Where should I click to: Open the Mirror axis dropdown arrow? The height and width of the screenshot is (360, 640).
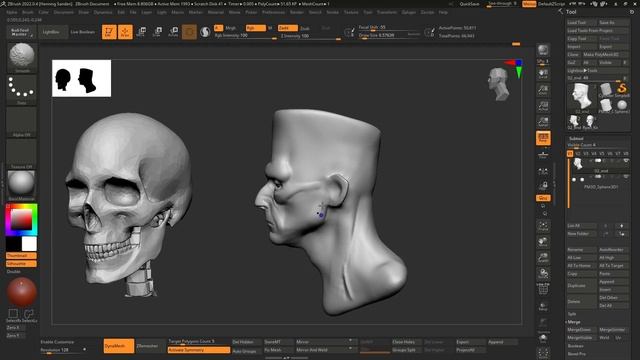350,341
